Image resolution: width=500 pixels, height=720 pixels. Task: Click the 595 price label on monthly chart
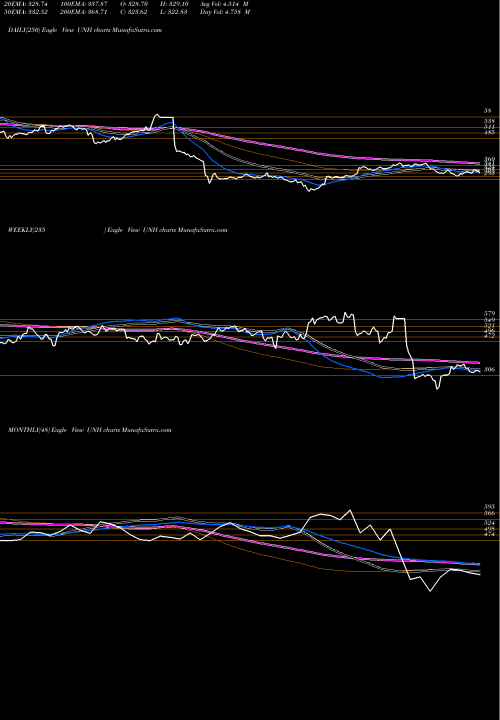click(x=489, y=507)
